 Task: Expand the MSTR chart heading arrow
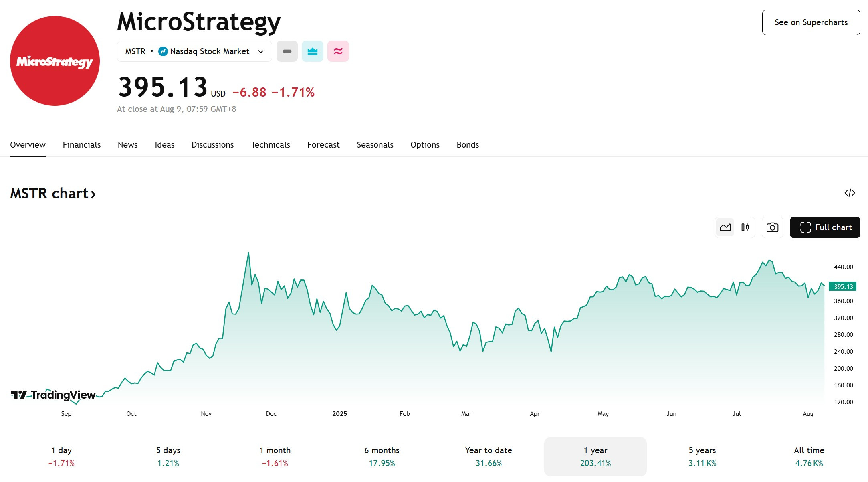click(93, 194)
